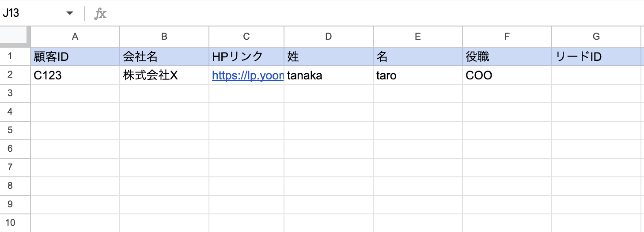Click the リードID header cell

click(596, 56)
